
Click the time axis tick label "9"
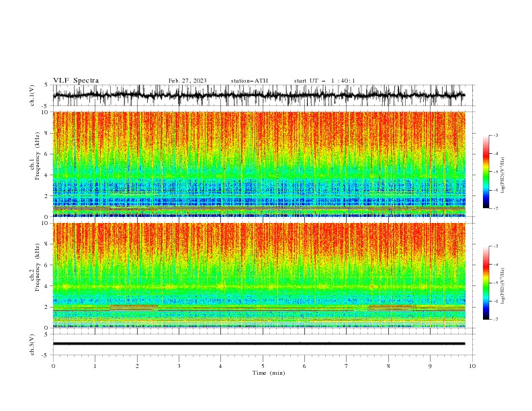[x=430, y=366]
